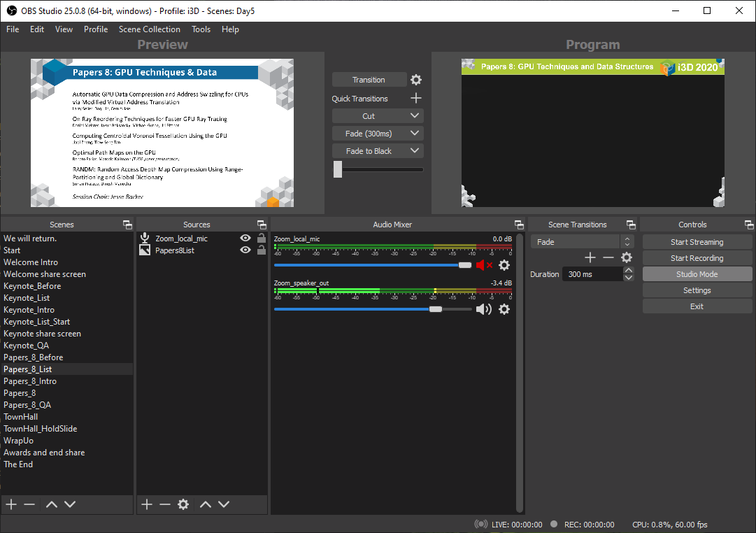Open the Fade to Black dropdown arrow
The image size is (756, 533).
415,151
